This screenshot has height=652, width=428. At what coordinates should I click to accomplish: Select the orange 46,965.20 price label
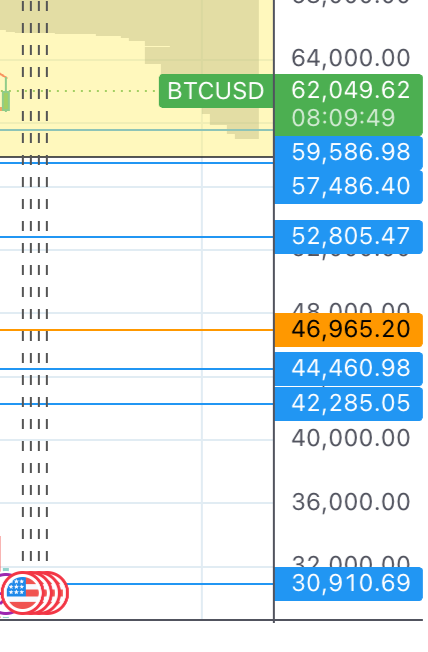(349, 330)
